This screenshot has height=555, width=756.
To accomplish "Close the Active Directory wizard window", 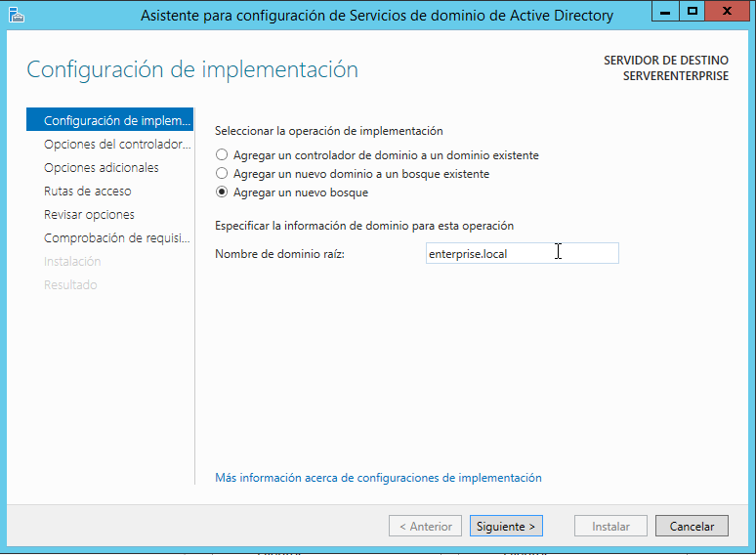I will tap(727, 11).
